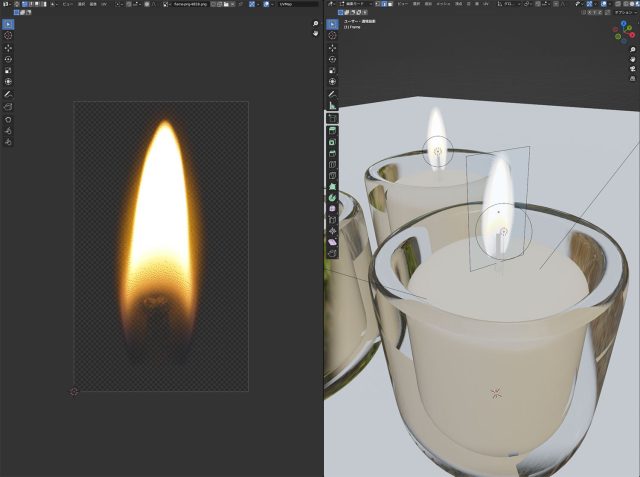Select the Rotate tool in 3D viewport

[332, 59]
